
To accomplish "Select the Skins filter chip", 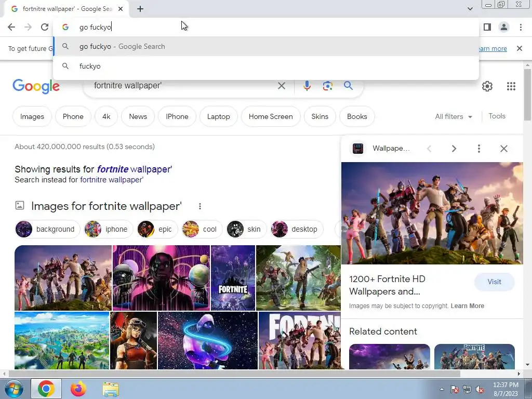I will tap(320, 116).
